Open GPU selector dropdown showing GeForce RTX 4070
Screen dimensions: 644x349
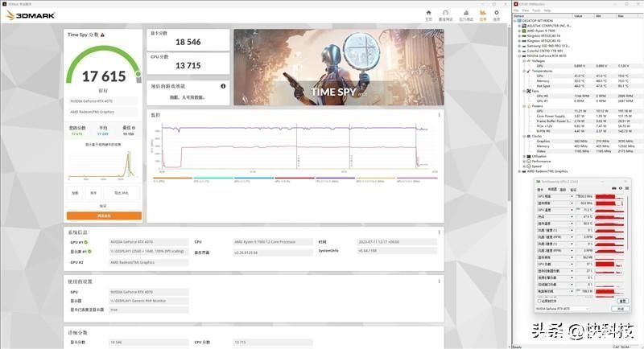coord(563,309)
